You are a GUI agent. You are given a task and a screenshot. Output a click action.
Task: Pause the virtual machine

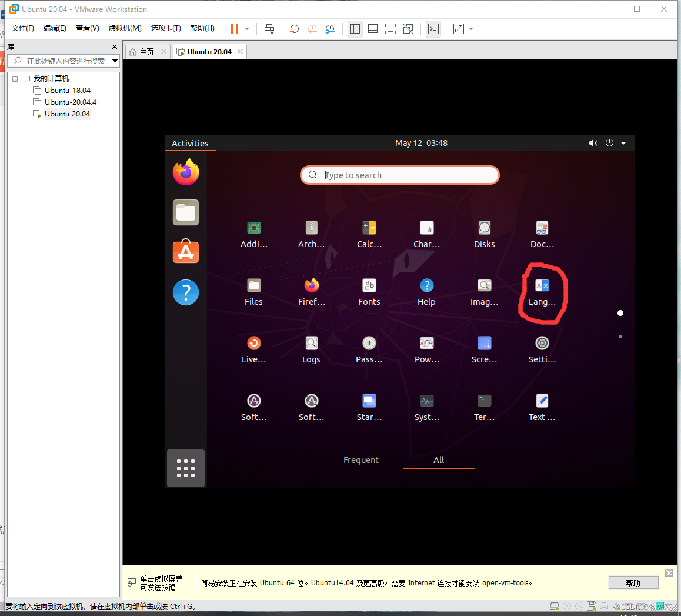(235, 29)
